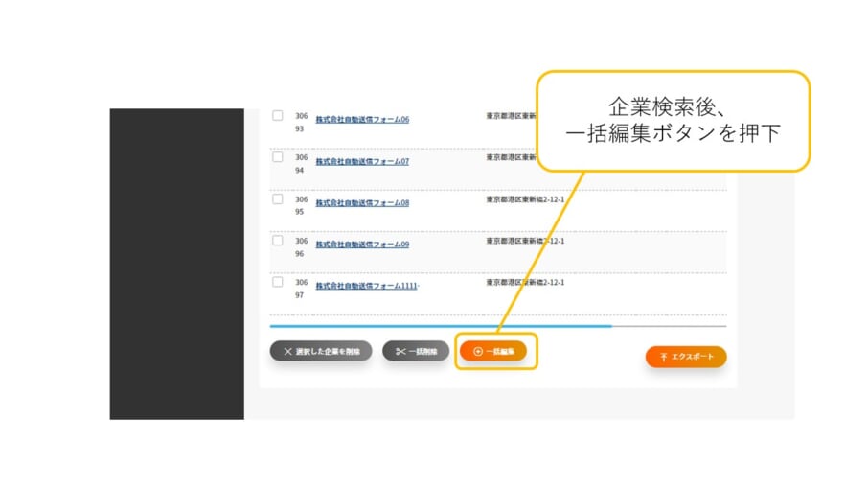The image size is (868, 489).
Task: Open the 株式会社自動送信フォーム1111 link
Action: 367,286
